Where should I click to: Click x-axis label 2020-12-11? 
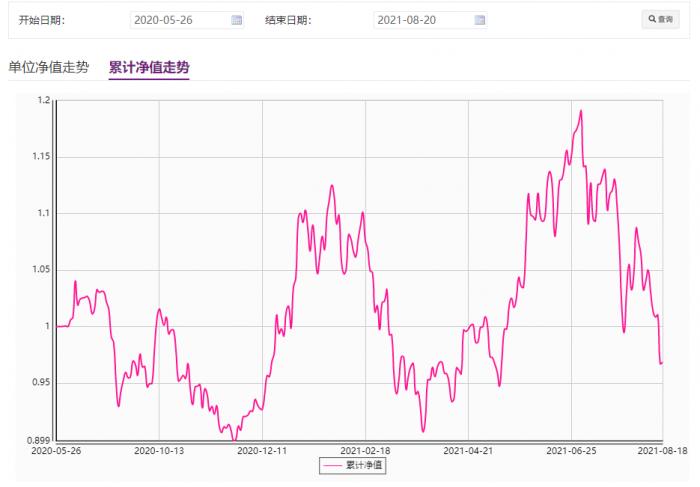tap(262, 451)
